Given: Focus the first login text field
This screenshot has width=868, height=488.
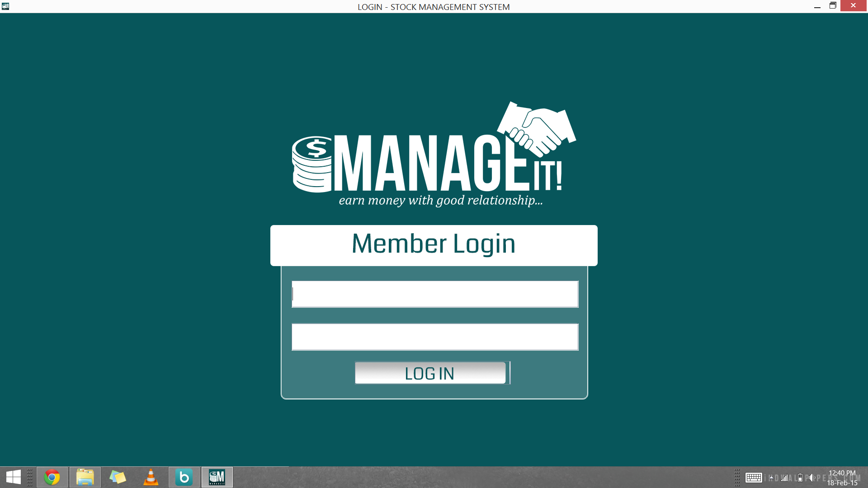Looking at the screenshot, I should (435, 294).
